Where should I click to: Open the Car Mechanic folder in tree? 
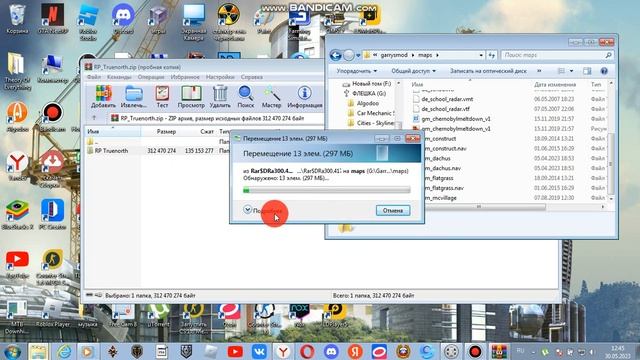371,113
